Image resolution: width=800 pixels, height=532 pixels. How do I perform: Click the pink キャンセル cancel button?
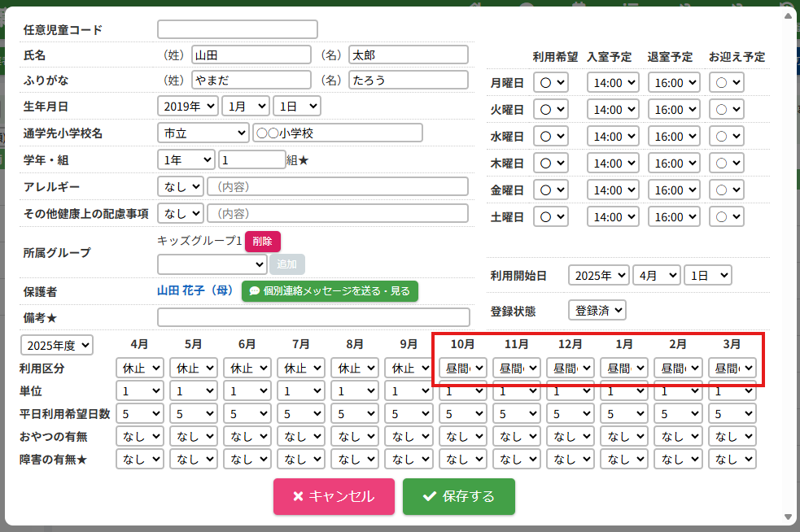(x=334, y=496)
